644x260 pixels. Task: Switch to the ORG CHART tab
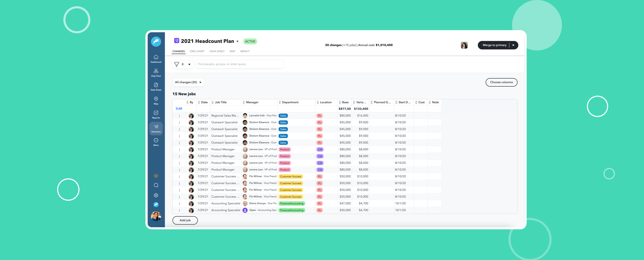(197, 51)
